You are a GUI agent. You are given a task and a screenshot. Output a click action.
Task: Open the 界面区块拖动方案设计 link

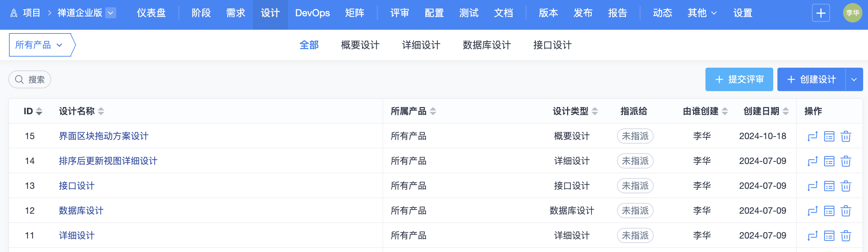pyautogui.click(x=103, y=136)
